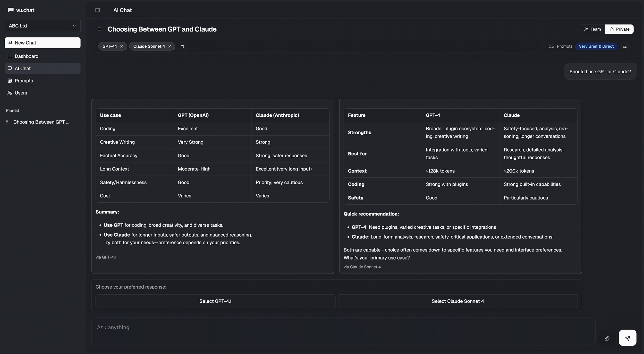
Task: Open the chat menu hamburger icon
Action: 99,29
